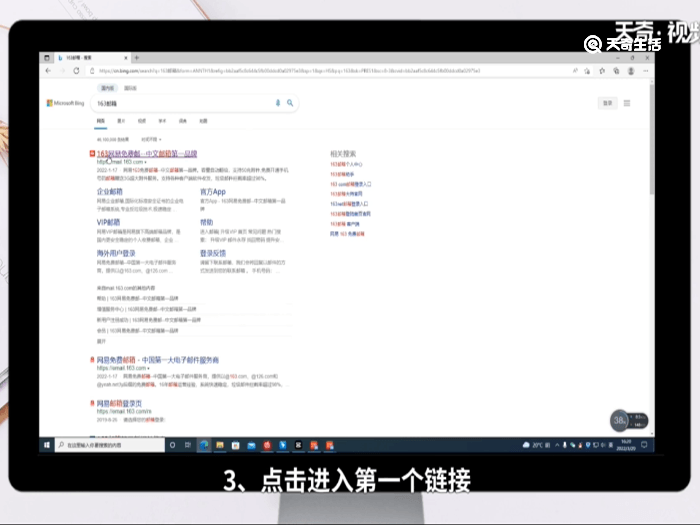Click the Bing voice search microphone icon
700x525 pixels.
(278, 103)
